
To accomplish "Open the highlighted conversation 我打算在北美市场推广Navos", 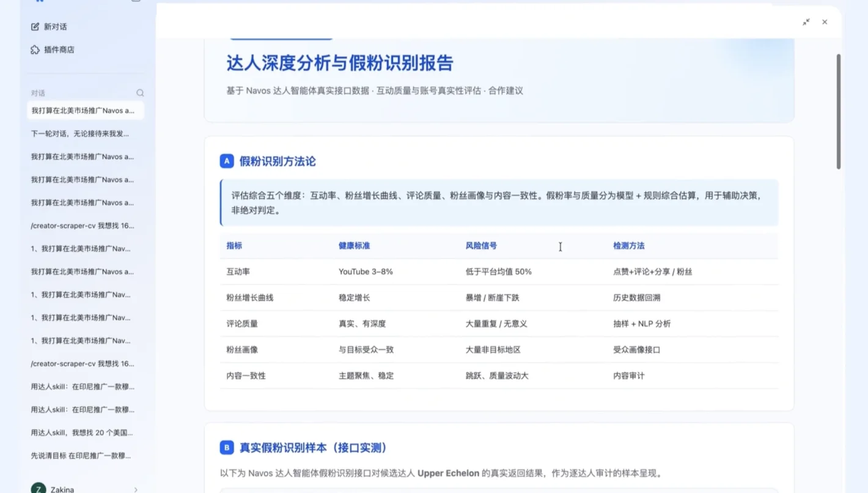I will click(86, 111).
